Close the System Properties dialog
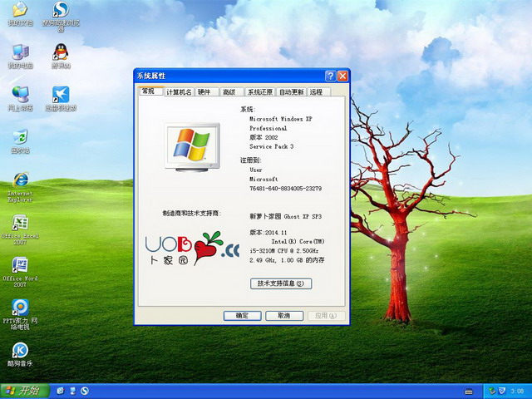 point(342,76)
